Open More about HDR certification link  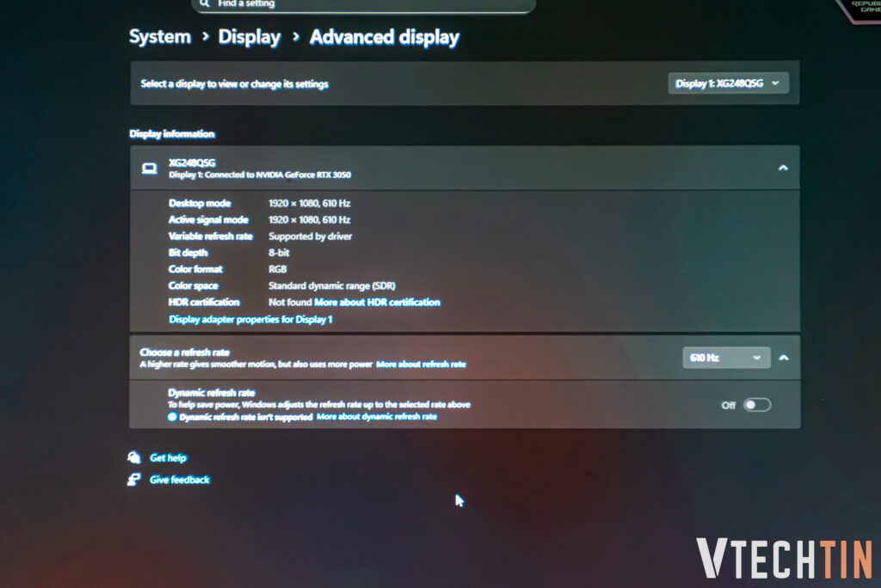[x=377, y=303]
